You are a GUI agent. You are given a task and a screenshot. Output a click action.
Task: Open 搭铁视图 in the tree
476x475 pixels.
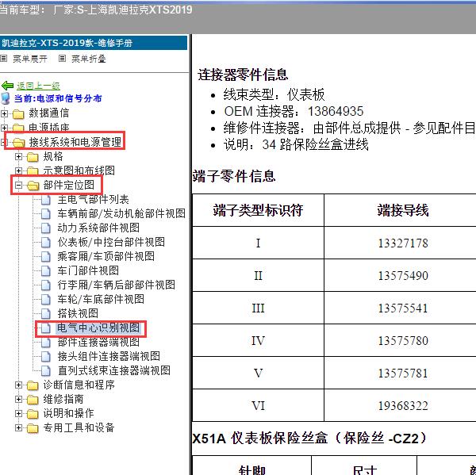click(x=78, y=313)
